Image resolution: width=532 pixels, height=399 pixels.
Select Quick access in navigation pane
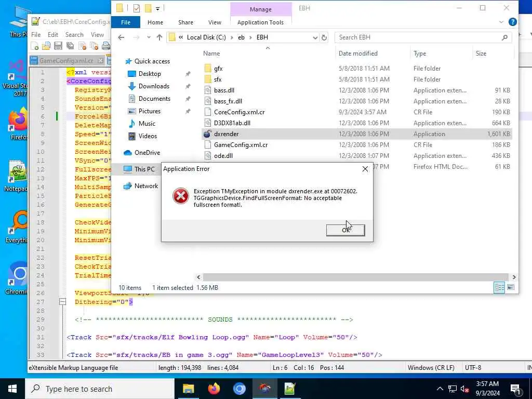152,61
